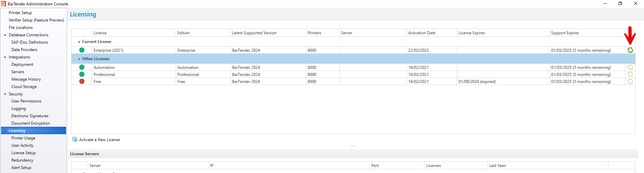Open Message History page

pos(26,79)
